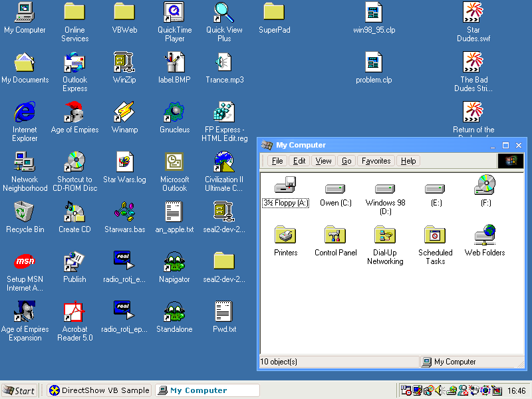Select the Winamp desktop shortcut
This screenshot has height=399, width=532.
(124, 113)
